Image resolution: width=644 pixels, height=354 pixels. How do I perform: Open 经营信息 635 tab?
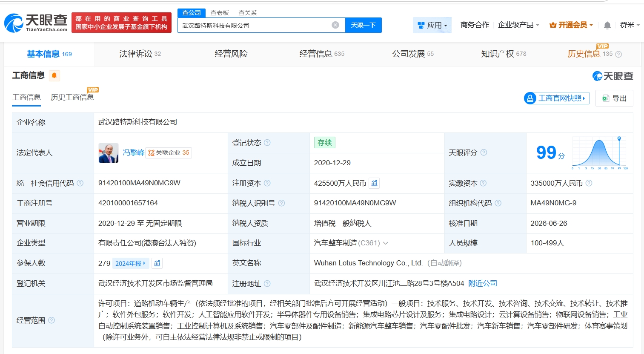(x=322, y=54)
